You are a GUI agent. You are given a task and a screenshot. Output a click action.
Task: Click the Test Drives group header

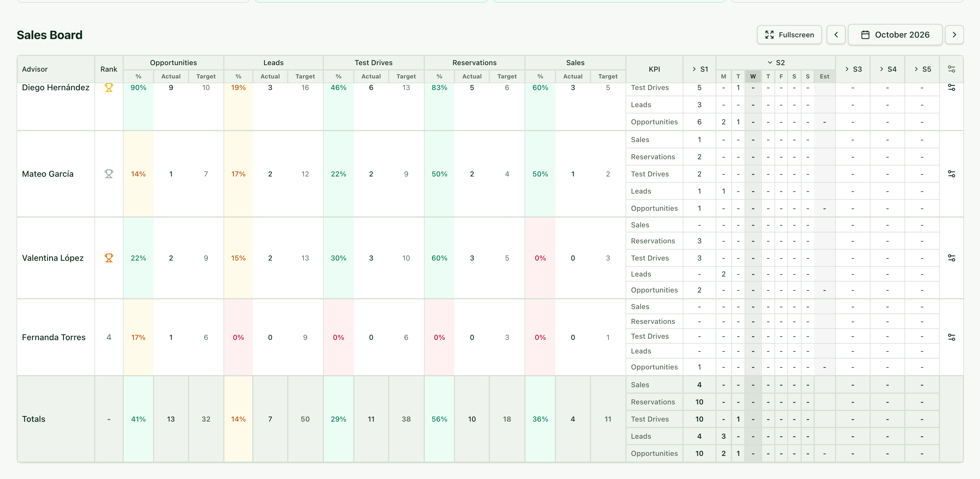[x=374, y=62]
